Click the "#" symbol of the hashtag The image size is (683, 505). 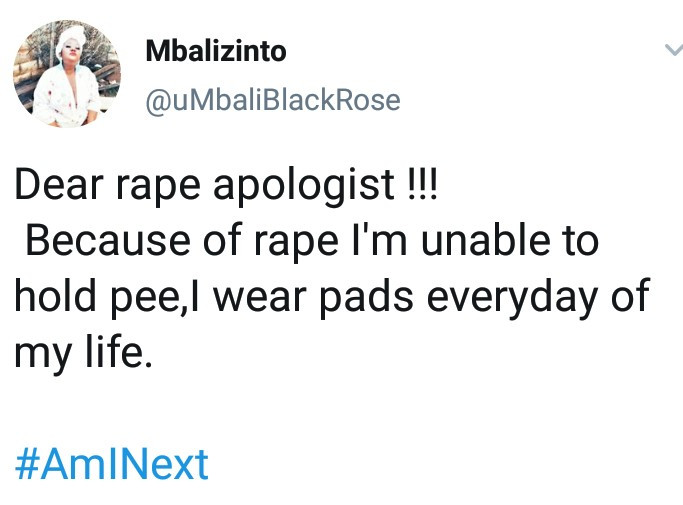(27, 465)
